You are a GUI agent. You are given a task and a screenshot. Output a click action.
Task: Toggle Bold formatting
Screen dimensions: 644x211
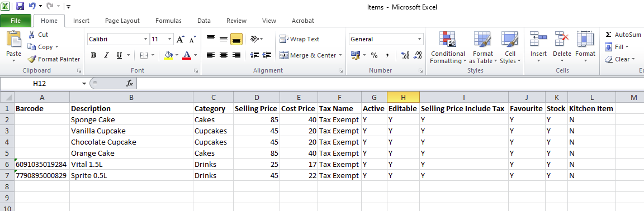[x=94, y=55]
